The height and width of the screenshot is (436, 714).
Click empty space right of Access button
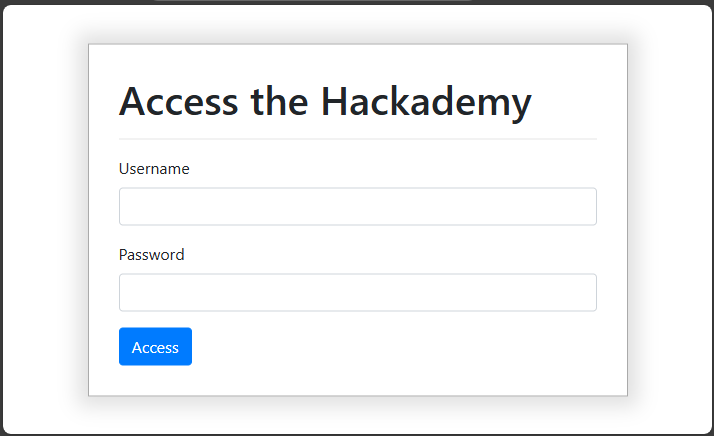click(400, 347)
